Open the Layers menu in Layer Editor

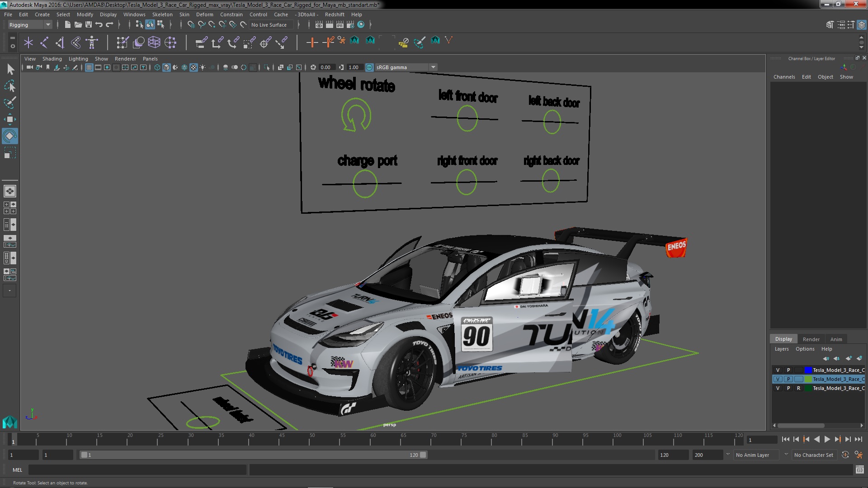click(781, 349)
